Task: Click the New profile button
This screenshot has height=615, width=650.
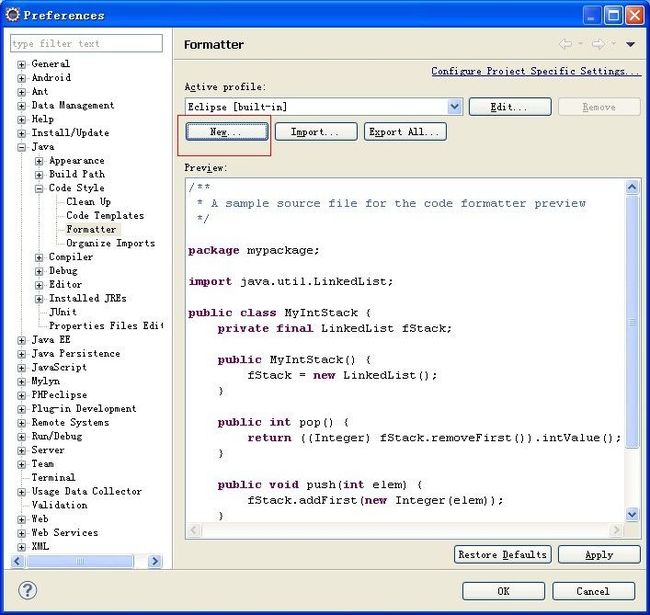Action: click(x=227, y=132)
